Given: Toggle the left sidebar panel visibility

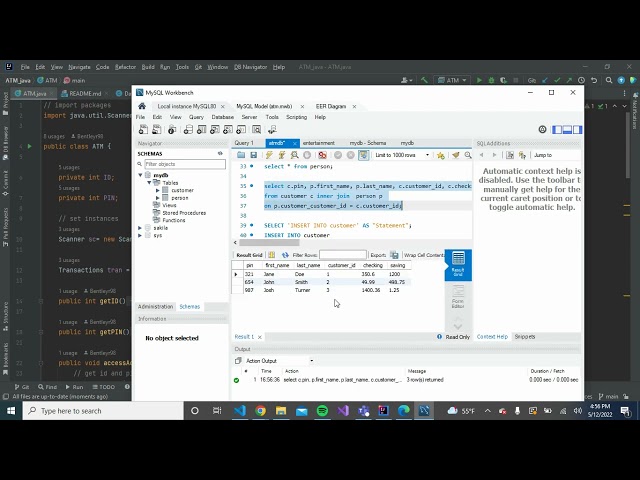Looking at the screenshot, I should (x=557, y=130).
